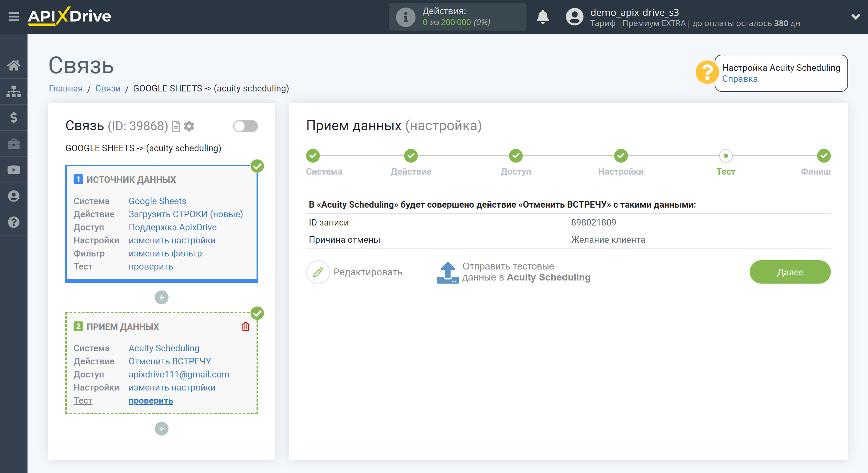Open Связи breadcrumb link
The width and height of the screenshot is (868, 473).
[x=108, y=88]
